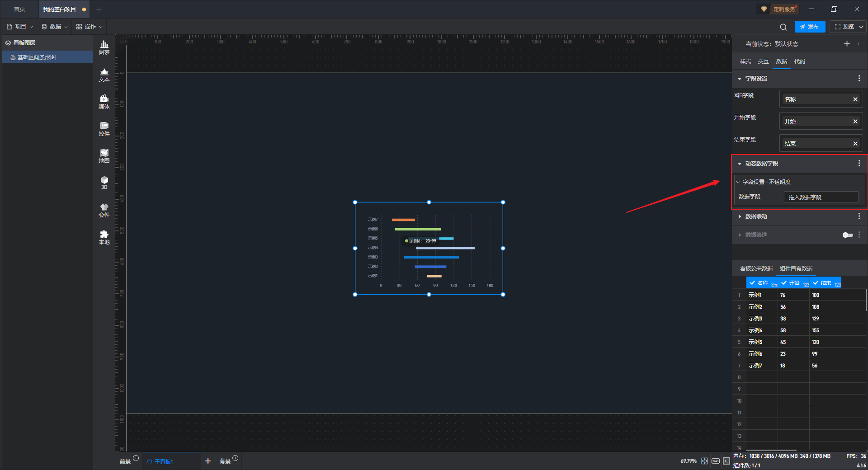The image size is (868, 470).
Task: Uncheck the 名称 column checkbox
Action: pyautogui.click(x=752, y=283)
